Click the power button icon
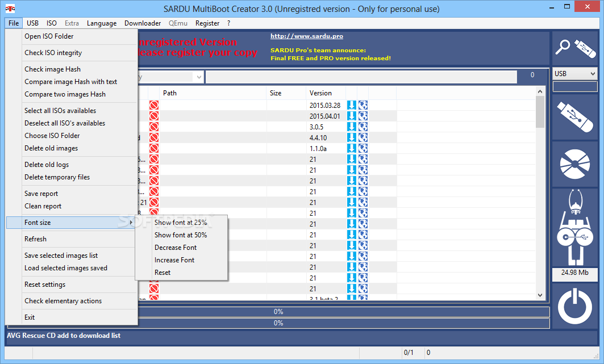This screenshot has width=604, height=364. pos(574,307)
